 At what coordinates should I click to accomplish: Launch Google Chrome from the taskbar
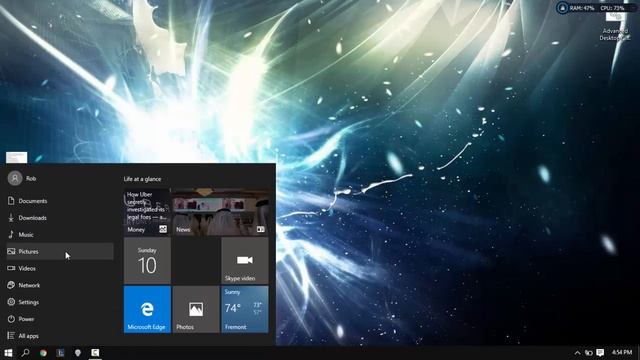tap(43, 353)
